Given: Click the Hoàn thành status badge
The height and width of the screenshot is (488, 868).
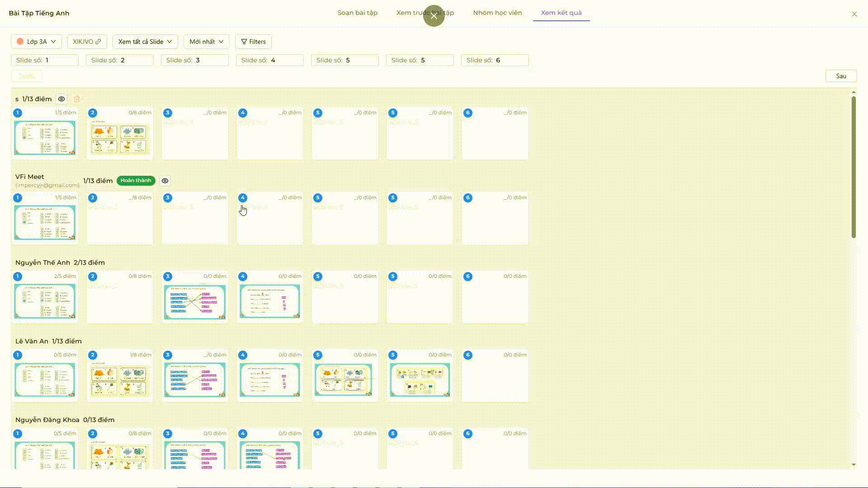Looking at the screenshot, I should (136, 181).
